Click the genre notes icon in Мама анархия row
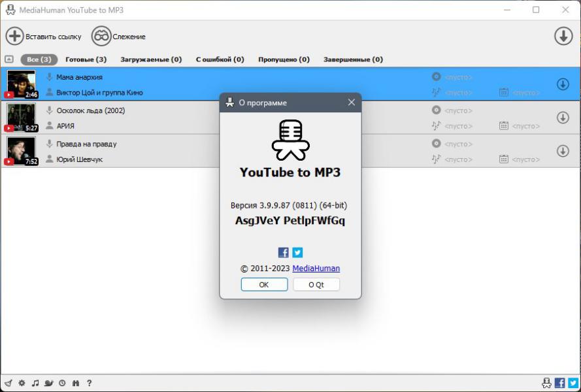The width and height of the screenshot is (581, 392). point(436,92)
